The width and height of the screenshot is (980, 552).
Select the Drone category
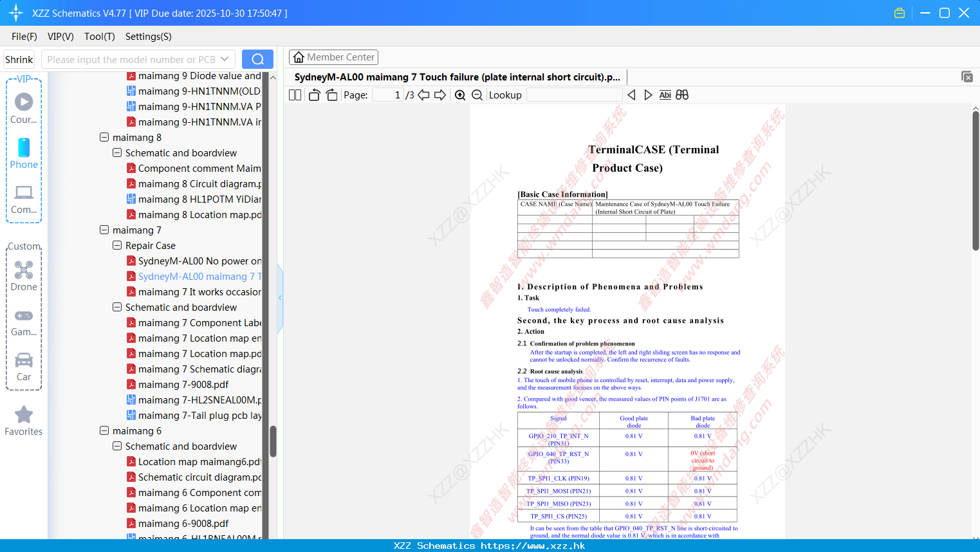[24, 276]
